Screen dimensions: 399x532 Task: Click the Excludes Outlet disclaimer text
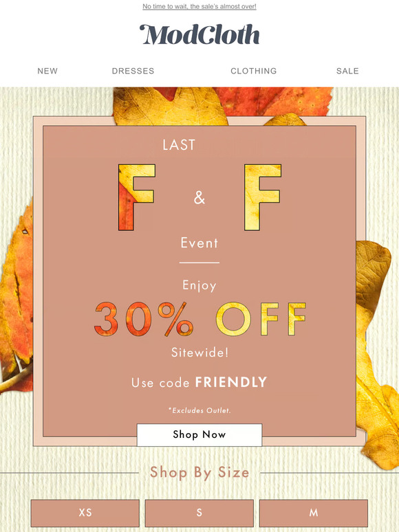(x=199, y=410)
